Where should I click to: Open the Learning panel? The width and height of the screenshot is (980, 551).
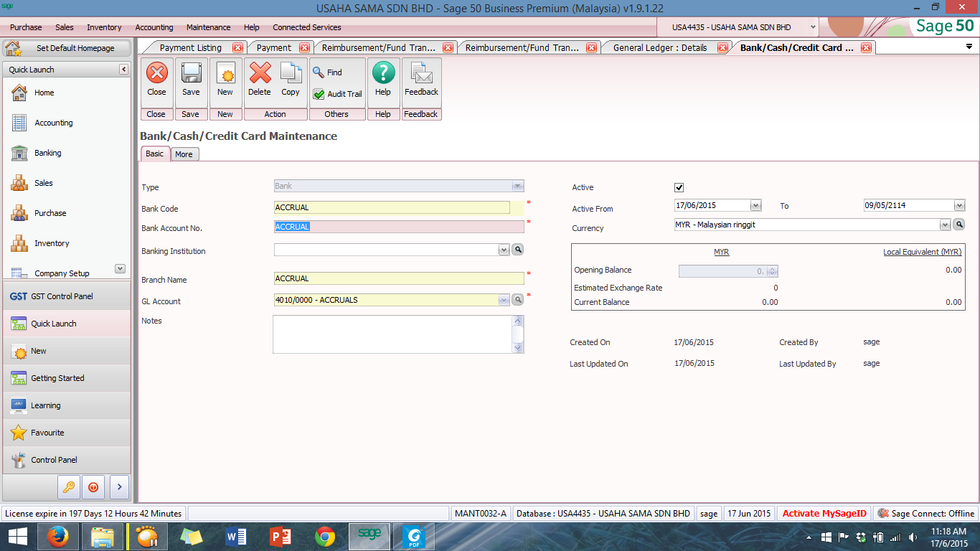[67, 405]
